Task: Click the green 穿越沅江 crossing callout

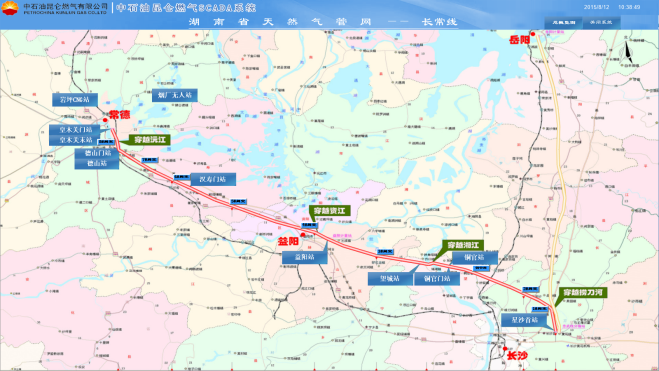Action: click(149, 139)
